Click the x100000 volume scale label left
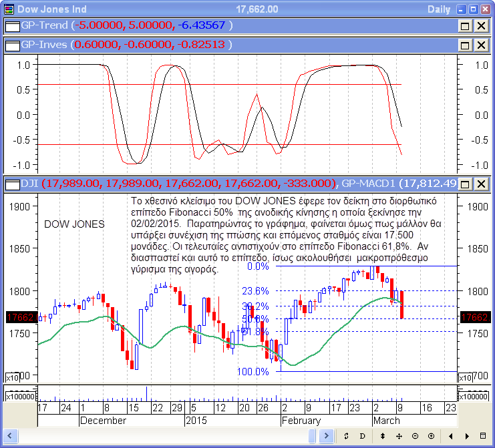Screen dimensions: 495x448 pos(21,397)
